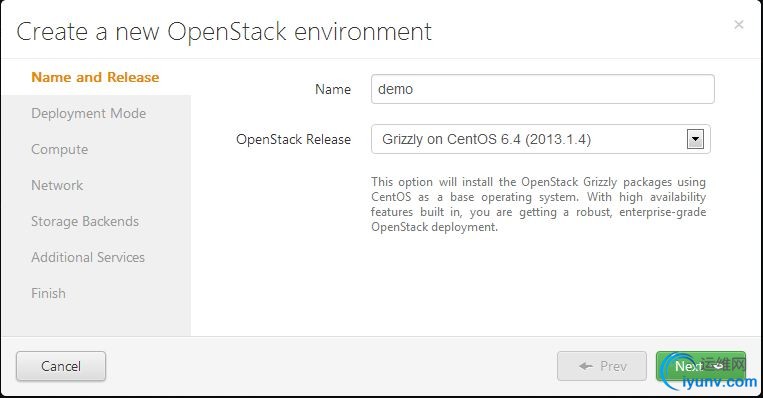Click the dropdown arrow of OpenStack Release
This screenshot has height=398, width=763.
coord(695,139)
